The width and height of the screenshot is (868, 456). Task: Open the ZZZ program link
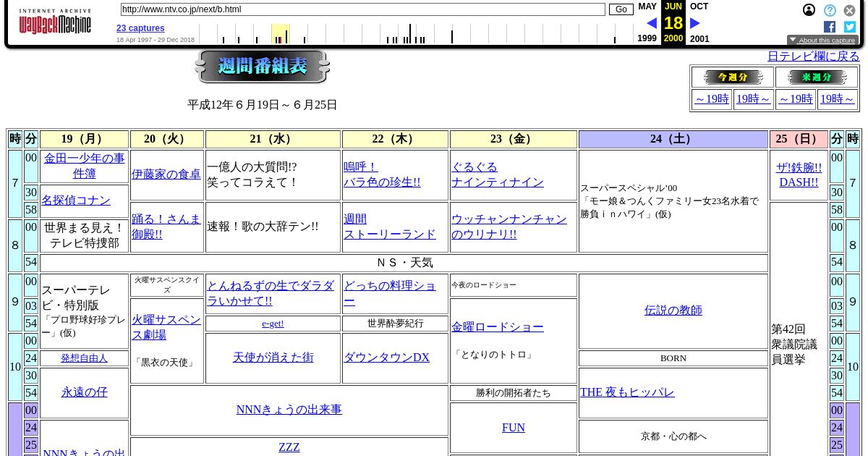pyautogui.click(x=289, y=447)
